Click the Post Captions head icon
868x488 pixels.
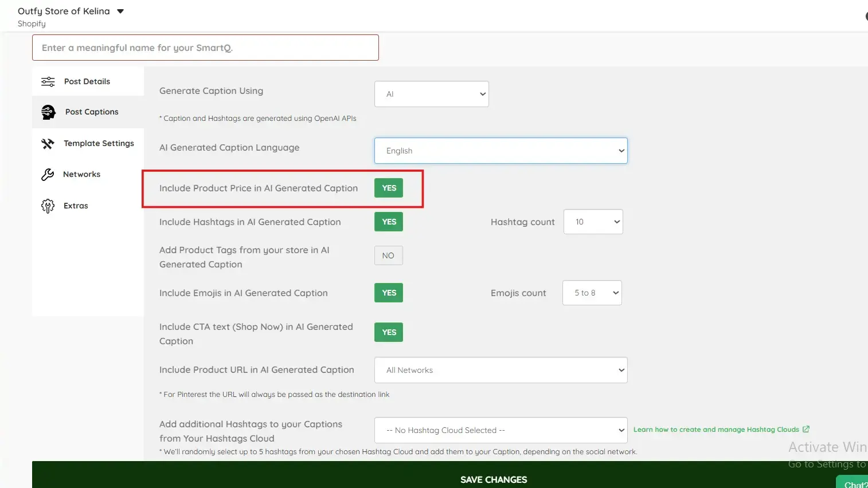(49, 112)
